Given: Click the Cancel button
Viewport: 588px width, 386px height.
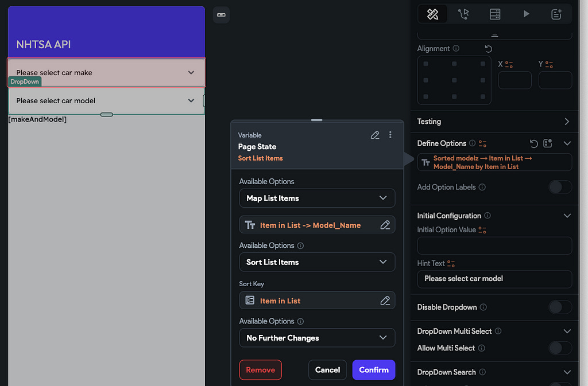Looking at the screenshot, I should pyautogui.click(x=327, y=370).
